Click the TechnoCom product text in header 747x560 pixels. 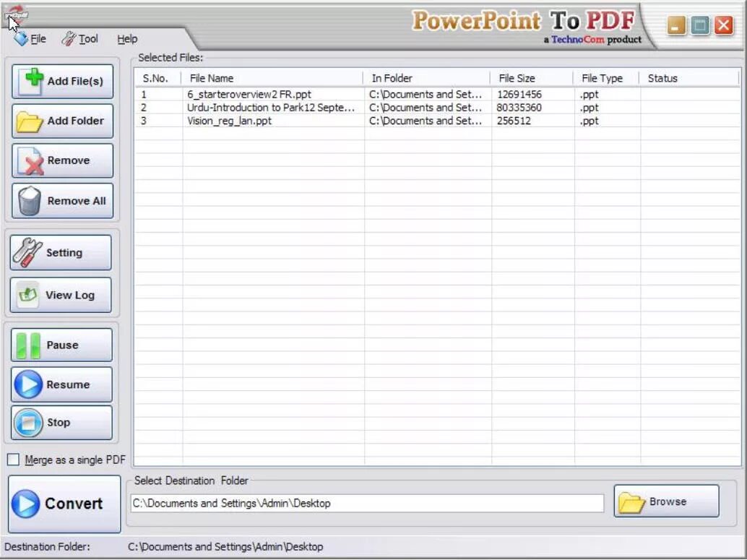click(x=592, y=40)
